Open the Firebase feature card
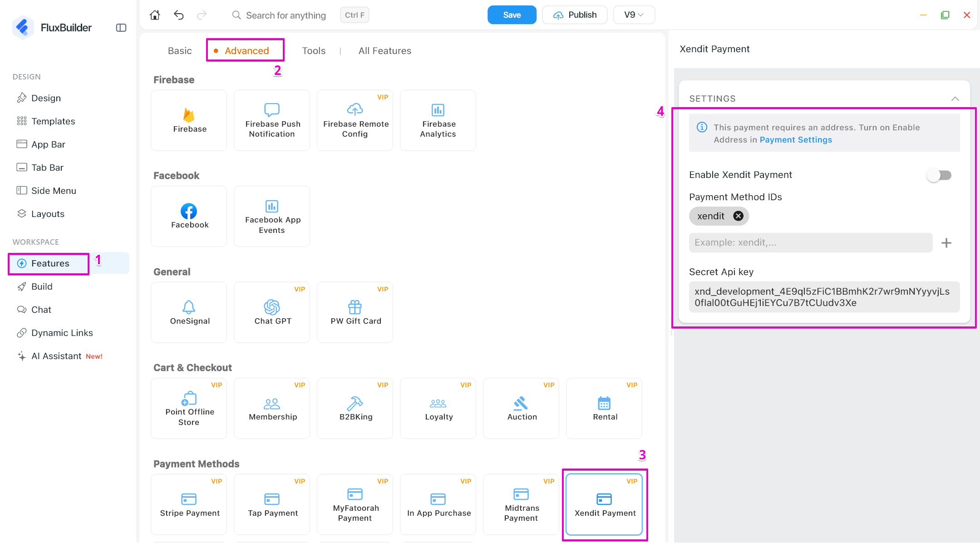Screen dimensions: 980x543 (189, 120)
